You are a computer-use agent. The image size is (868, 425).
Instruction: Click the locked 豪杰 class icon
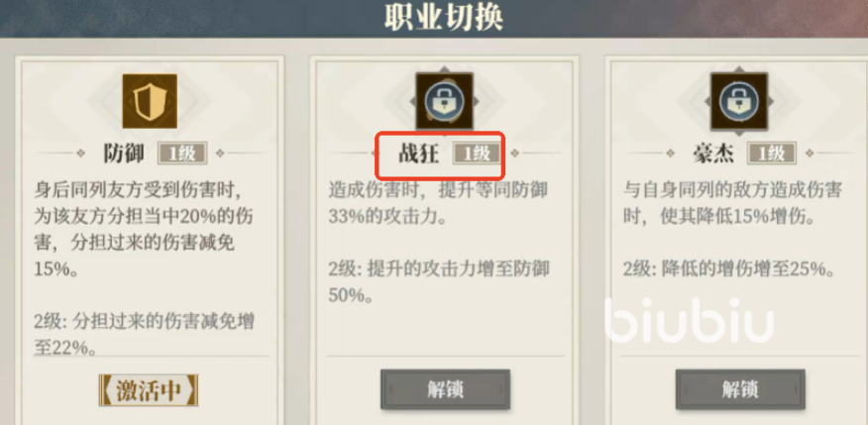739,101
